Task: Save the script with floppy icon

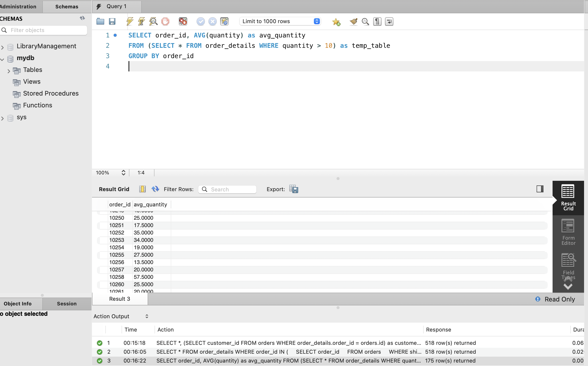Action: [x=112, y=21]
